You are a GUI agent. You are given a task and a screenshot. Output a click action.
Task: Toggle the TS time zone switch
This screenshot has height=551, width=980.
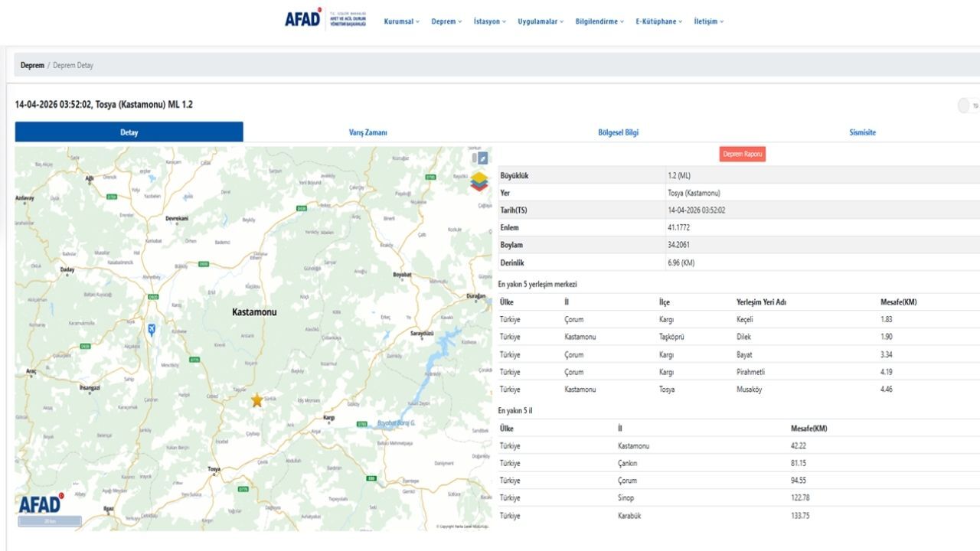click(x=965, y=106)
